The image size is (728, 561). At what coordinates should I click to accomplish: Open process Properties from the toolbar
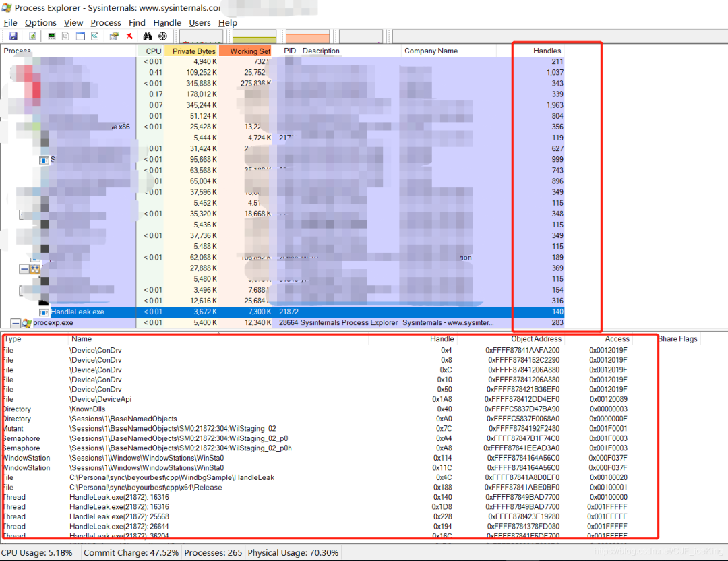[114, 36]
